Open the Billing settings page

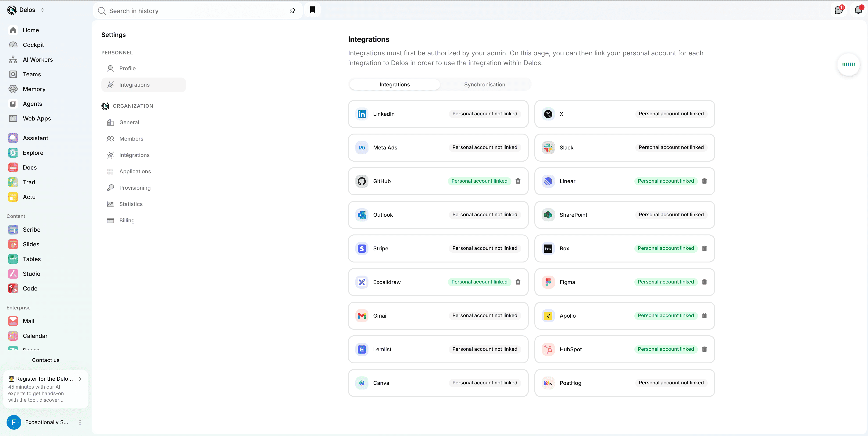(143, 220)
